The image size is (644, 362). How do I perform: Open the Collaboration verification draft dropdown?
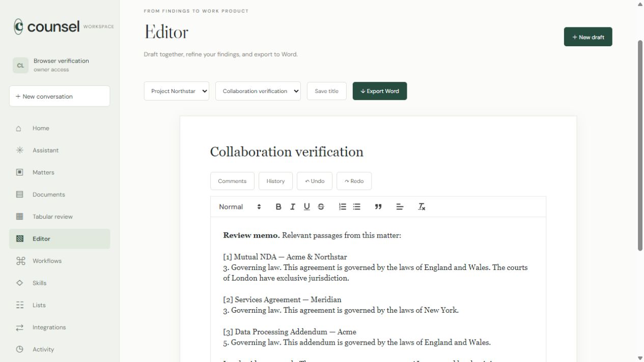click(x=258, y=91)
